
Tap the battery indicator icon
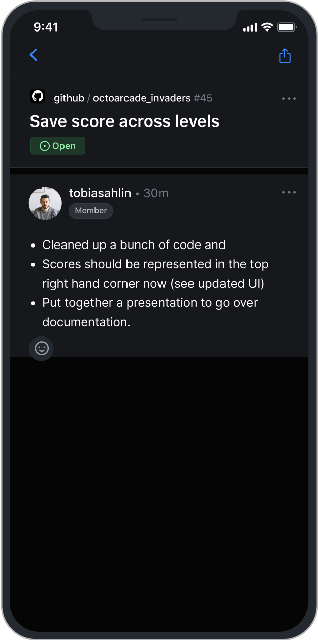(287, 27)
